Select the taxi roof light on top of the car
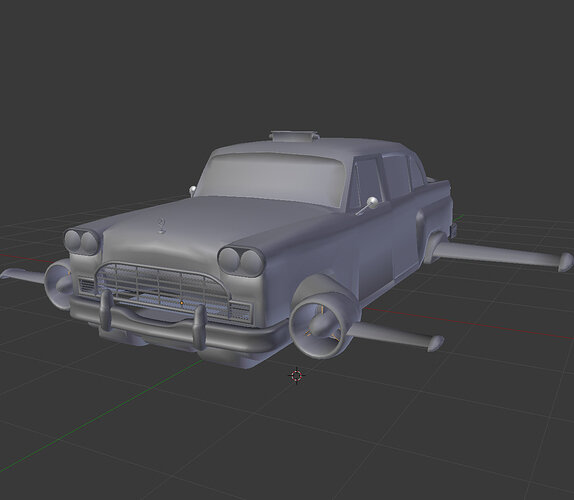 (294, 136)
